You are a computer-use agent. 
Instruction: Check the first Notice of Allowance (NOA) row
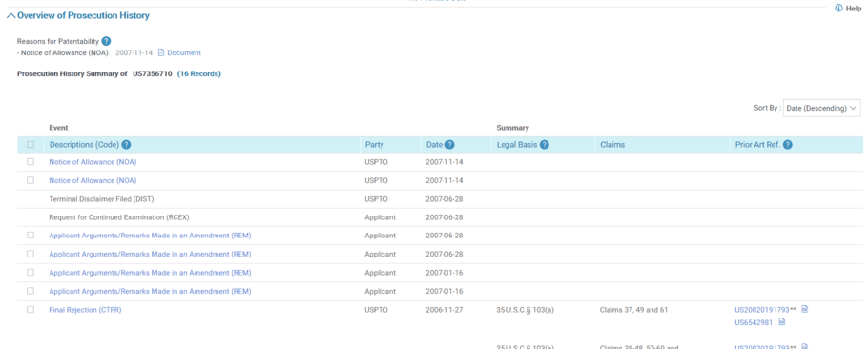tap(31, 161)
